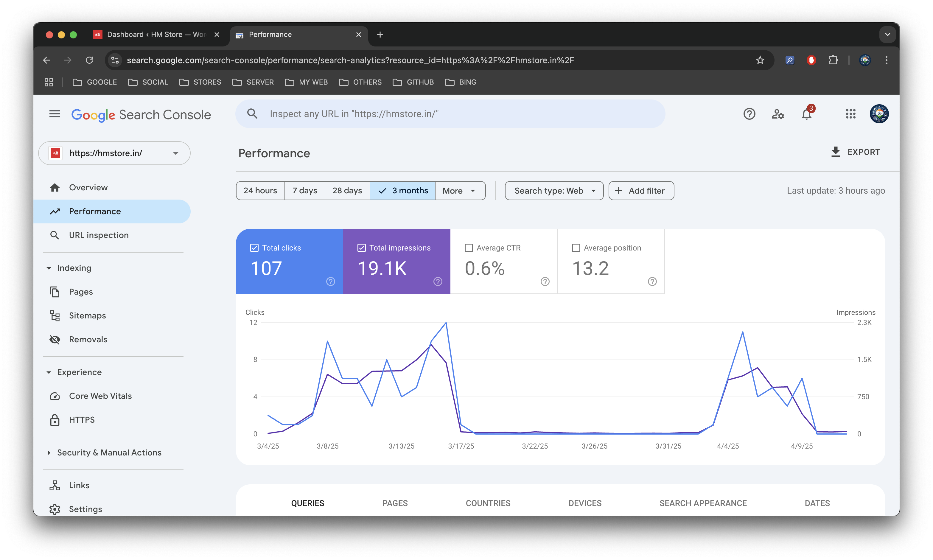Switch to Dashboard HM Store browser tab
Viewport: 933px width, 560px height.
(157, 35)
